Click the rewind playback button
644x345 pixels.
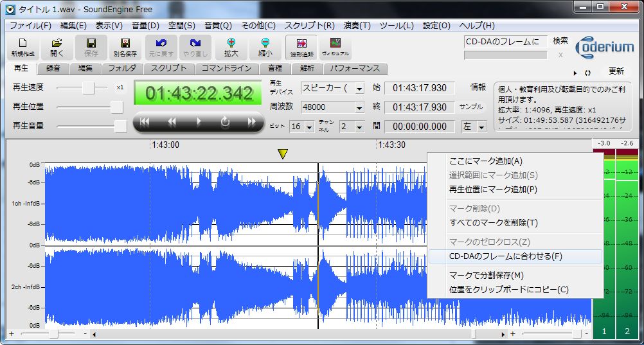pyautogui.click(x=172, y=122)
